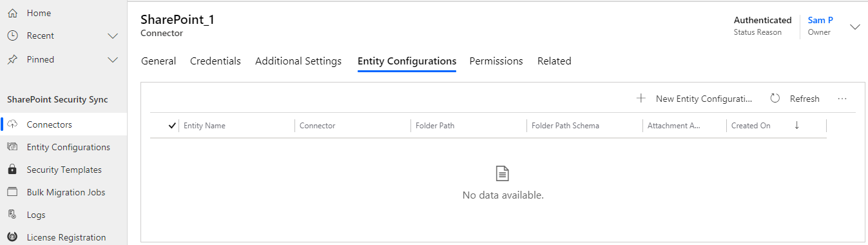Expand the Recent section chevron
Image resolution: width=868 pixels, height=245 pixels.
click(113, 35)
